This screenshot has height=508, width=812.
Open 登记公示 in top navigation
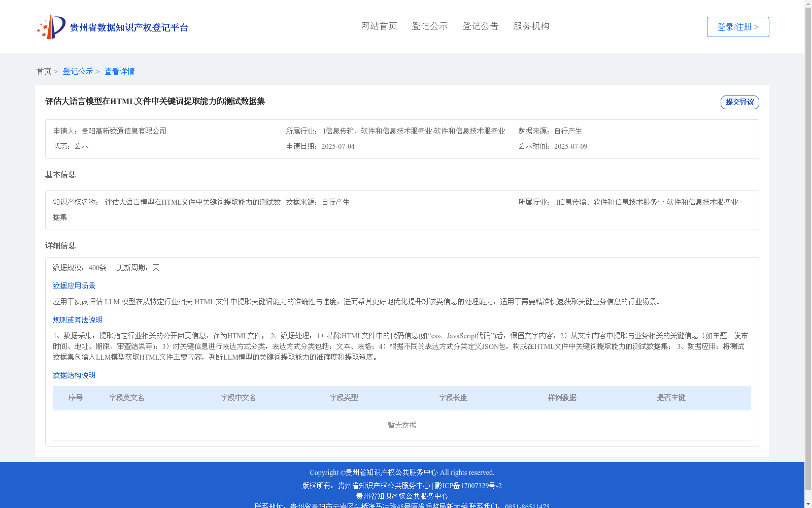[430, 26]
